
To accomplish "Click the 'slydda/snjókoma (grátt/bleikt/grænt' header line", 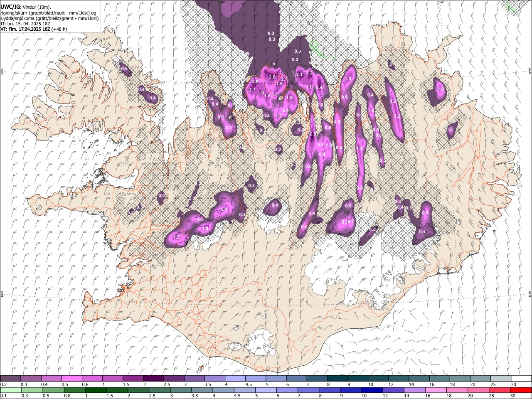I will coord(49,18).
